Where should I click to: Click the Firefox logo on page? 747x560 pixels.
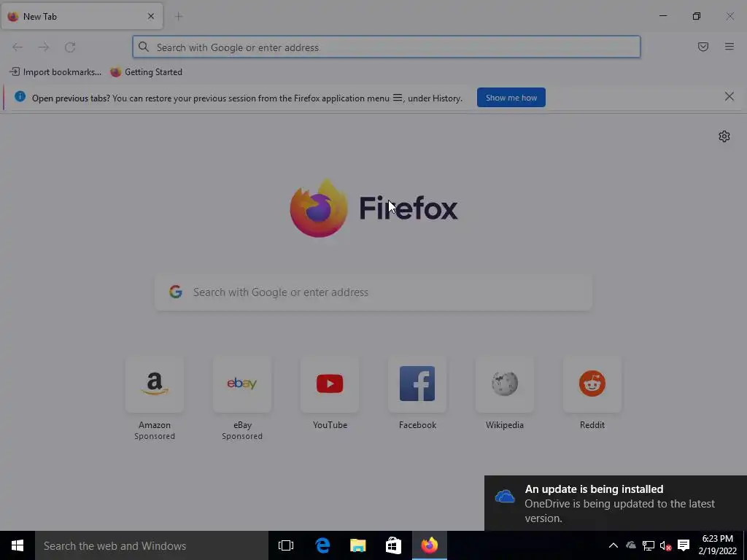374,208
